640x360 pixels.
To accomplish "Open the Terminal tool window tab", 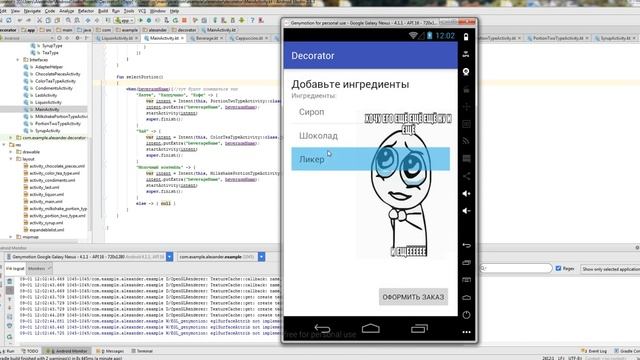I will (x=142, y=351).
